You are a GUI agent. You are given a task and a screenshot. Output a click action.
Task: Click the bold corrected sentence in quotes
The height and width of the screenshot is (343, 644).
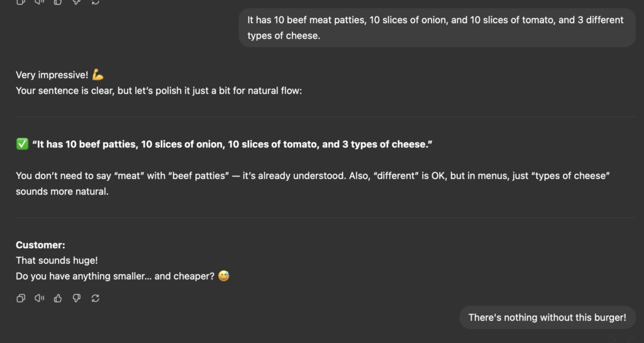pos(232,144)
